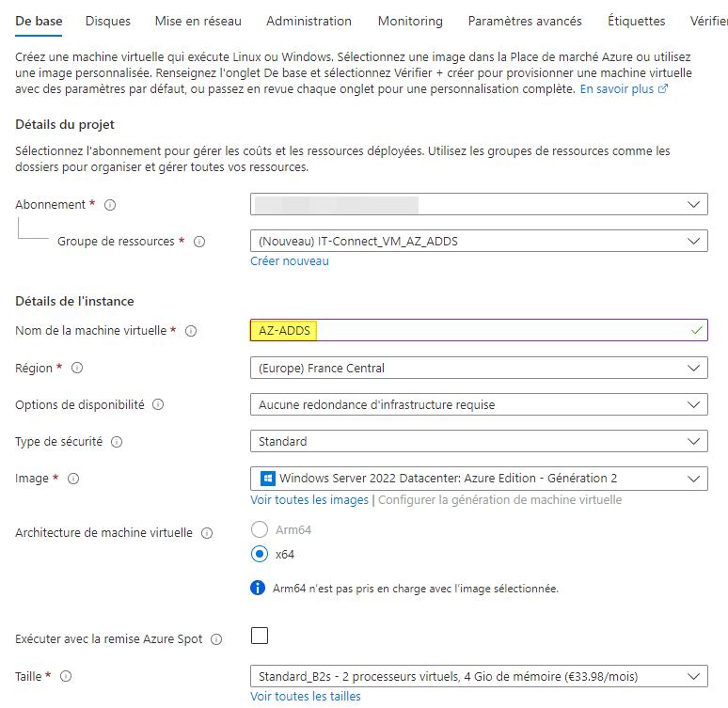728x708 pixels.
Task: Select the x64 architecture radio button
Action: [260, 554]
